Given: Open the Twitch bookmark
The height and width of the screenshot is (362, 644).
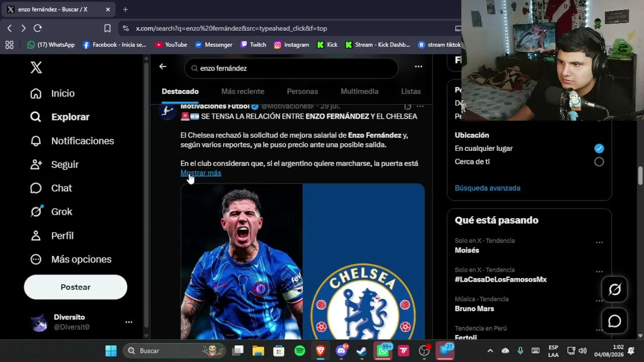Looking at the screenshot, I should pyautogui.click(x=253, y=45).
